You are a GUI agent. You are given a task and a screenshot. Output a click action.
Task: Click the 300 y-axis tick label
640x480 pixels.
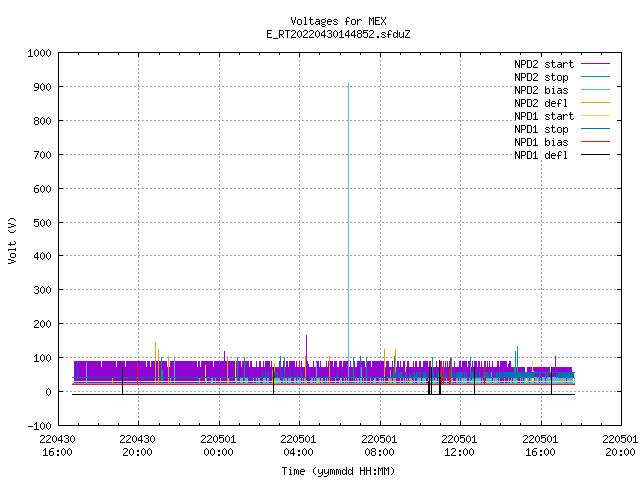coord(42,290)
